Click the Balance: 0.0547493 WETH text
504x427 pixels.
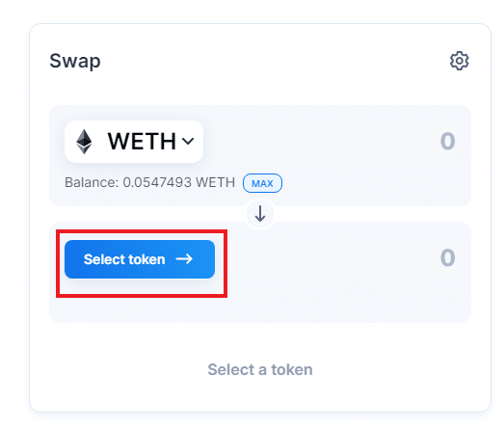click(149, 182)
